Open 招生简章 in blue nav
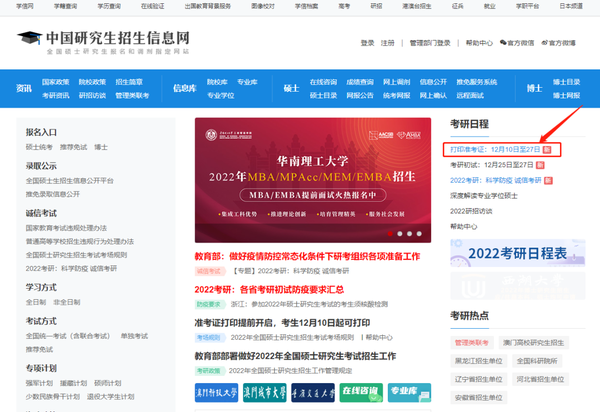This screenshot has width=600, height=412. (x=129, y=82)
